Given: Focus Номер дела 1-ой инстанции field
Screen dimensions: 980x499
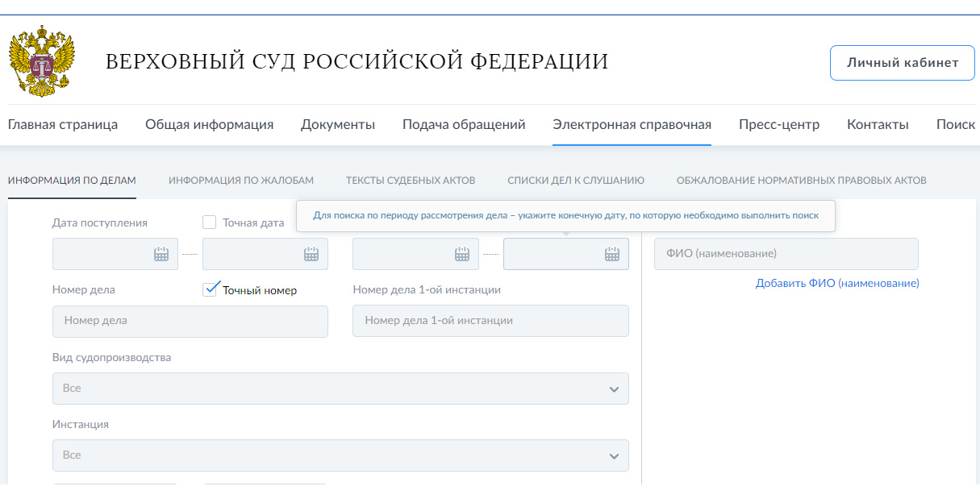Looking at the screenshot, I should 490,321.
